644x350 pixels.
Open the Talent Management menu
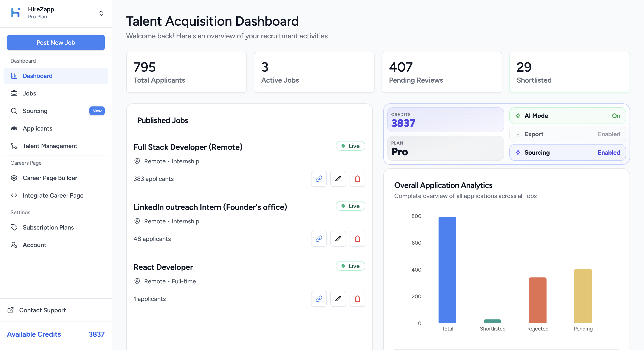(50, 146)
